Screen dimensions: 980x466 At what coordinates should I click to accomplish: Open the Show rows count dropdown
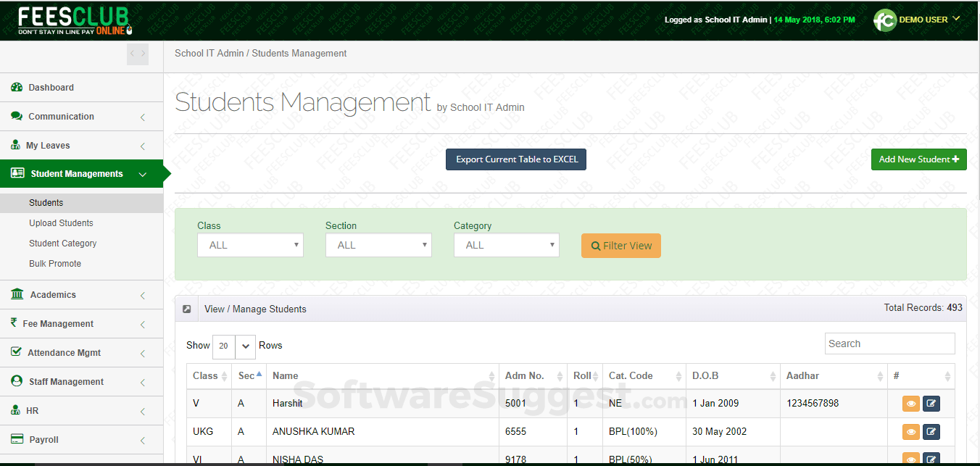(234, 346)
